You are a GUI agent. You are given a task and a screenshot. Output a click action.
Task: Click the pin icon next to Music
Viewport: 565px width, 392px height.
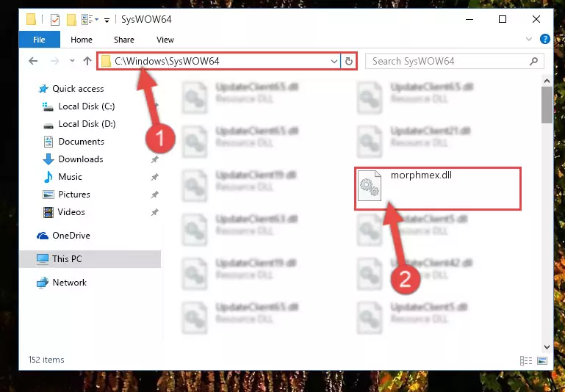154,177
